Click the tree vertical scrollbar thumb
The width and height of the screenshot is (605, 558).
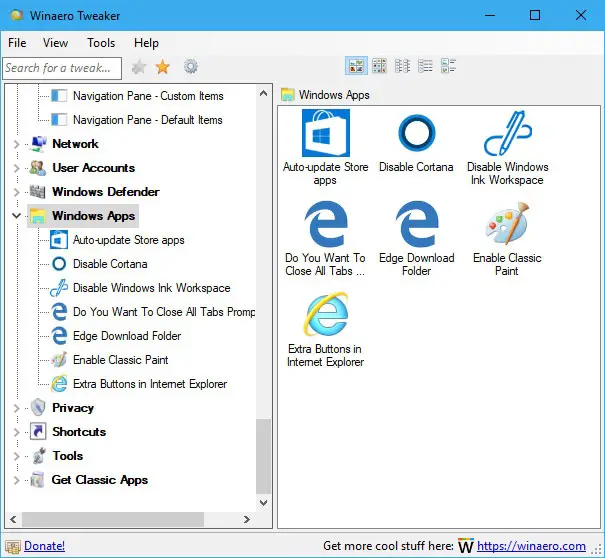pos(264,456)
